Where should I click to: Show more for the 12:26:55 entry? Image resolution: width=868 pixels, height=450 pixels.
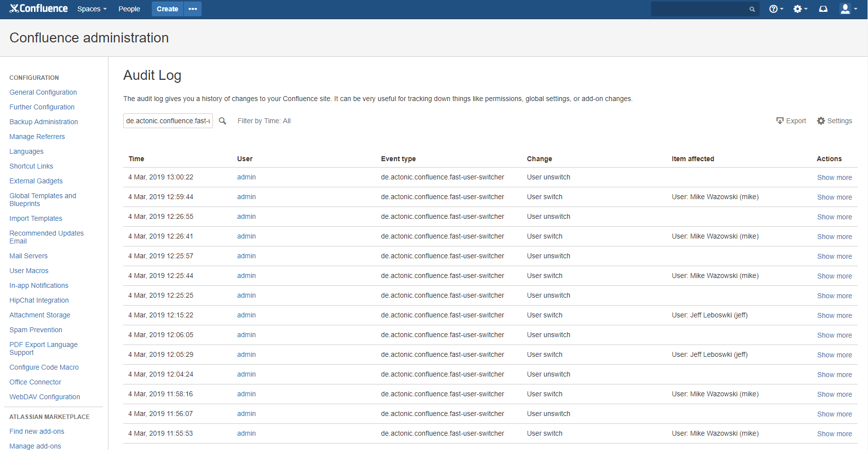834,217
